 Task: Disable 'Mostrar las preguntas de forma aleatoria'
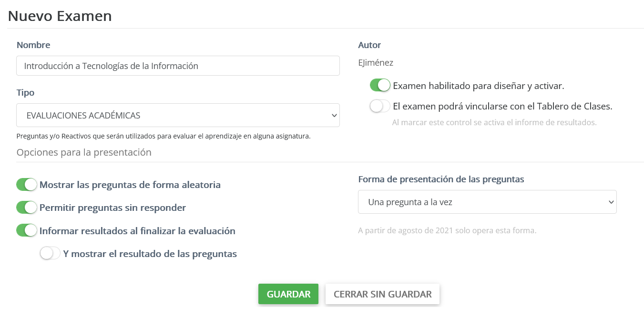click(27, 185)
